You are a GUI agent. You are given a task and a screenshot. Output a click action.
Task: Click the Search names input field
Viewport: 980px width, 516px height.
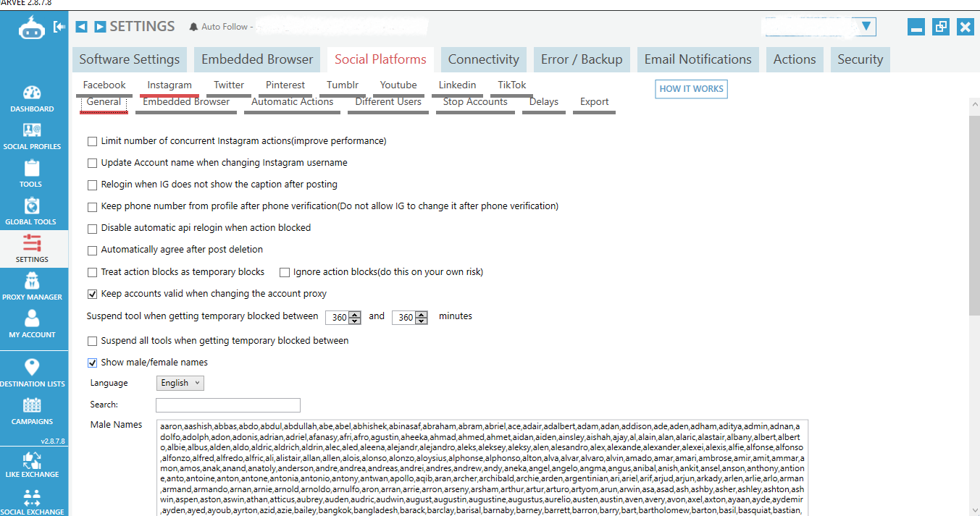pos(228,405)
